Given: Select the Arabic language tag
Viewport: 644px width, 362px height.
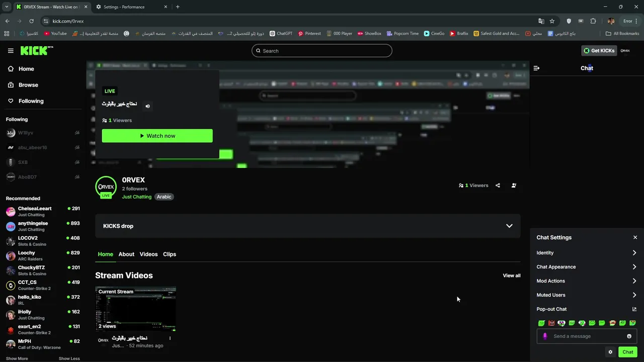Looking at the screenshot, I should pyautogui.click(x=164, y=197).
